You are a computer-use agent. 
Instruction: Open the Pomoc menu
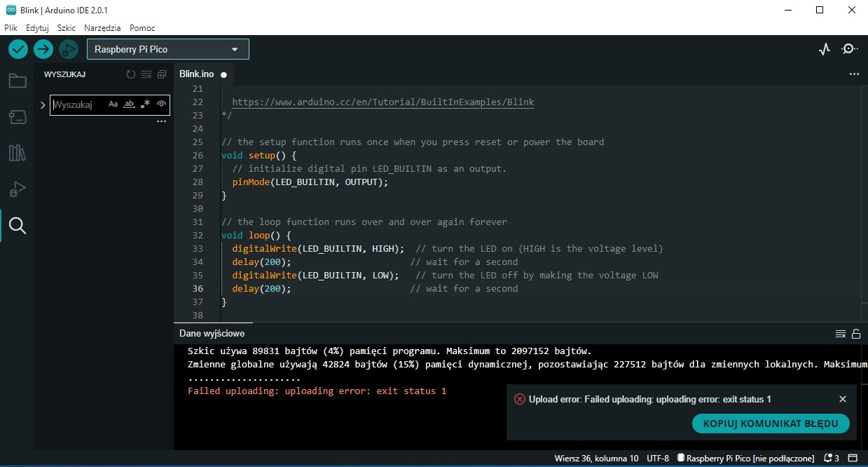pos(142,28)
